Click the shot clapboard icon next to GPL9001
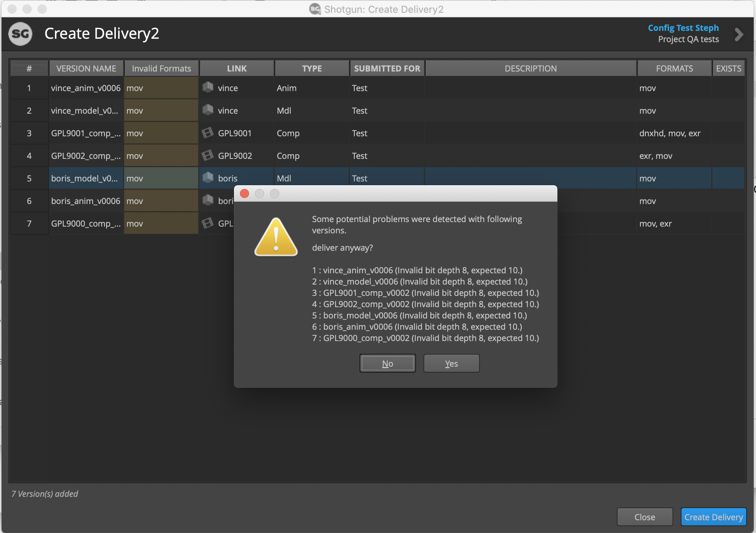 point(208,133)
